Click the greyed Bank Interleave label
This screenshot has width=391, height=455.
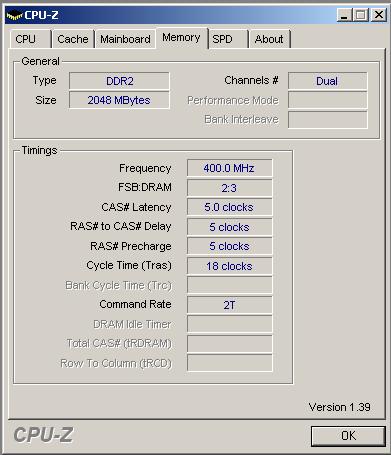pyautogui.click(x=241, y=119)
